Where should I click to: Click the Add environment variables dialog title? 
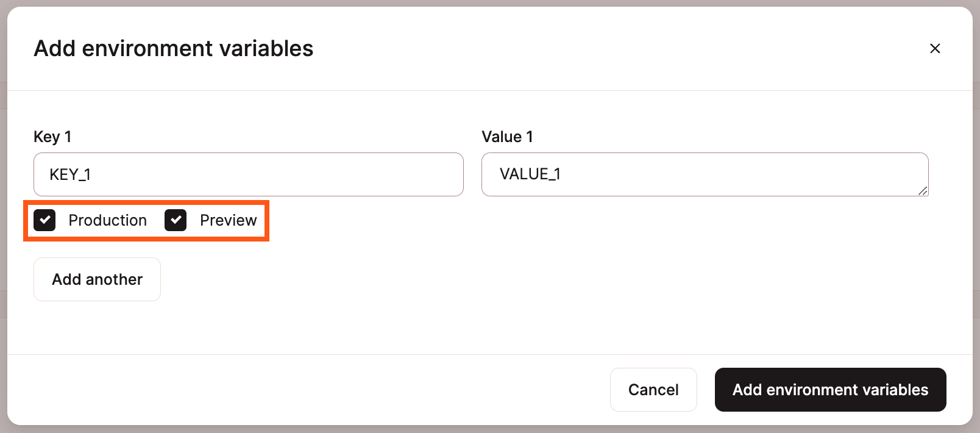point(174,48)
